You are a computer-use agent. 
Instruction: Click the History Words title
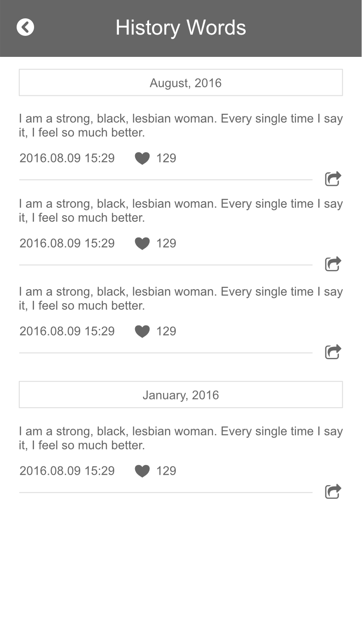181,28
